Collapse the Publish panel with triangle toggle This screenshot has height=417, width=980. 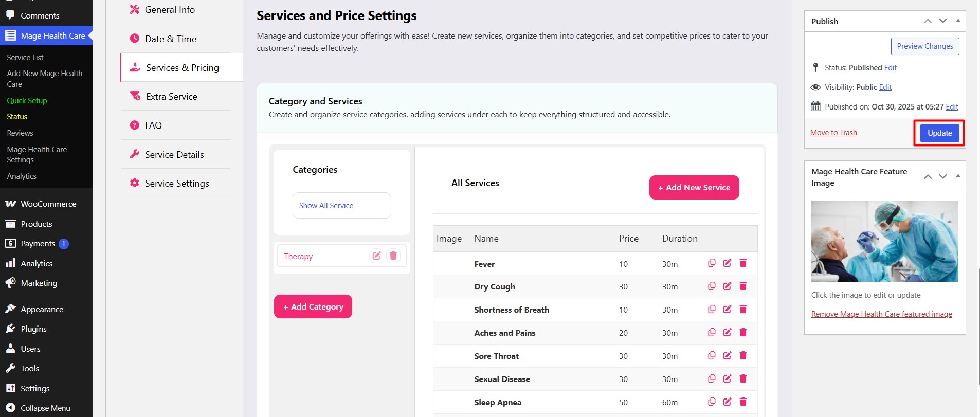coord(958,21)
